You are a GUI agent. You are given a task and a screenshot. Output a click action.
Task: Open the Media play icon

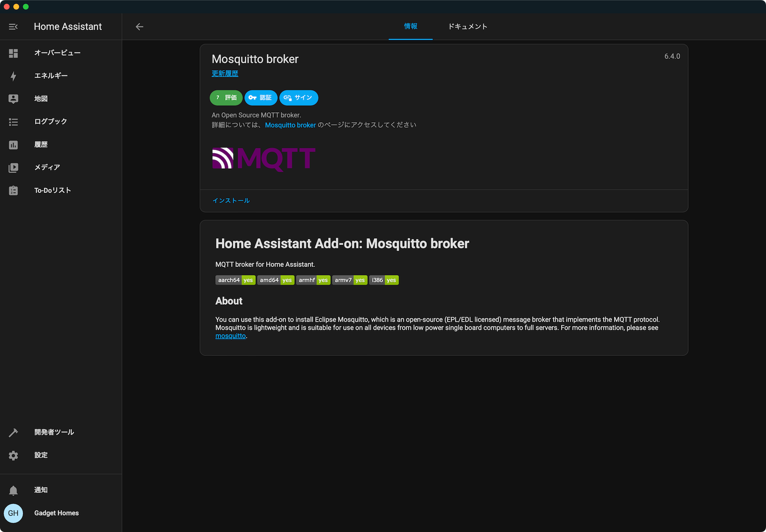(x=13, y=167)
